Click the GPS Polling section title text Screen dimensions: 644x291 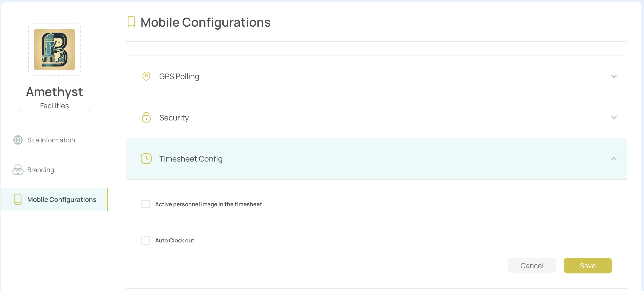(x=179, y=76)
